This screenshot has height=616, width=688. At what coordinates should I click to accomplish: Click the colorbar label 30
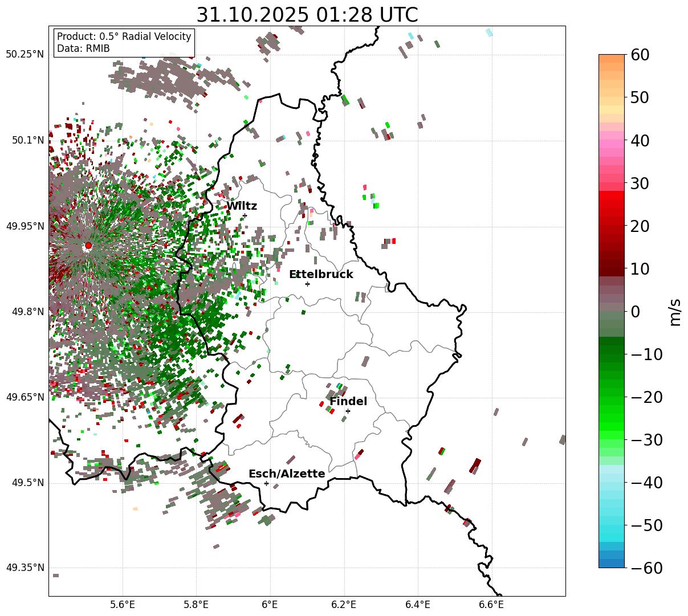coord(641,183)
